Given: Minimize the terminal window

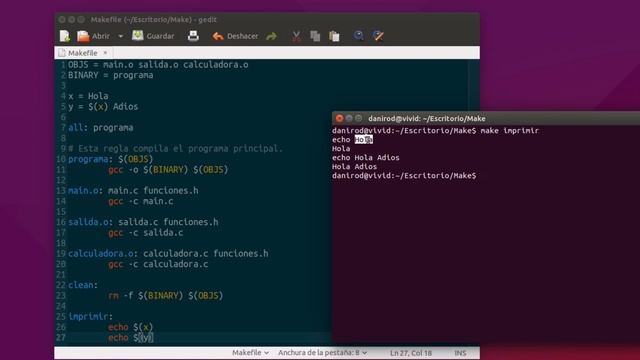Looking at the screenshot, I should pyautogui.click(x=349, y=118).
